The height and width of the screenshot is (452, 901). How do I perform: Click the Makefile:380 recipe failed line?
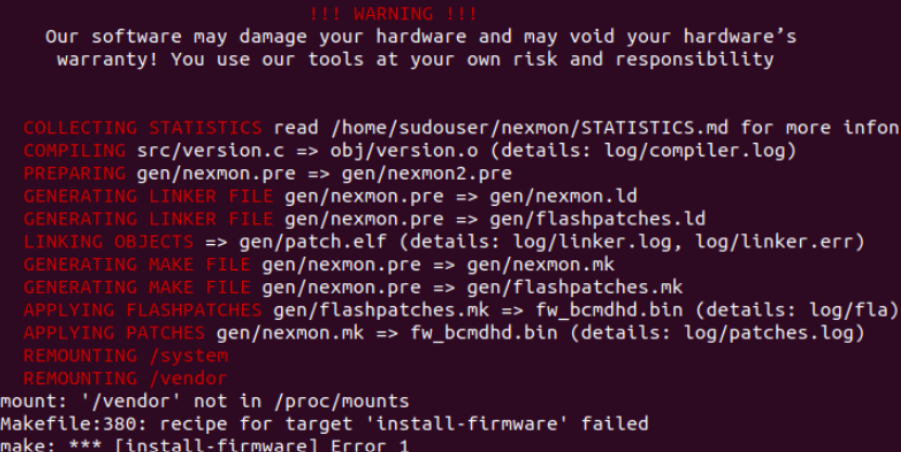324,424
